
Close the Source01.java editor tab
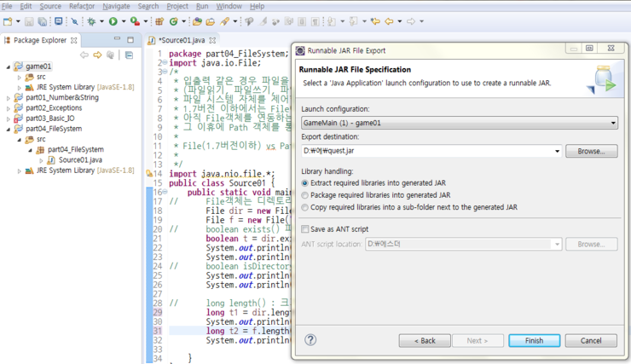pyautogui.click(x=212, y=40)
